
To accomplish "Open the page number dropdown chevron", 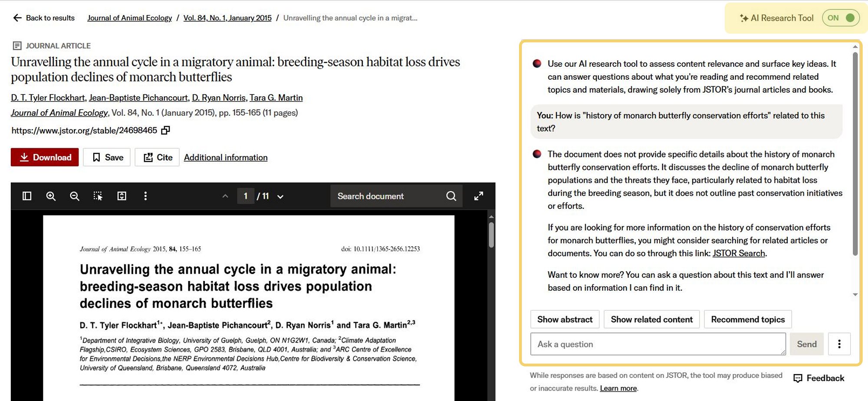I will [280, 196].
